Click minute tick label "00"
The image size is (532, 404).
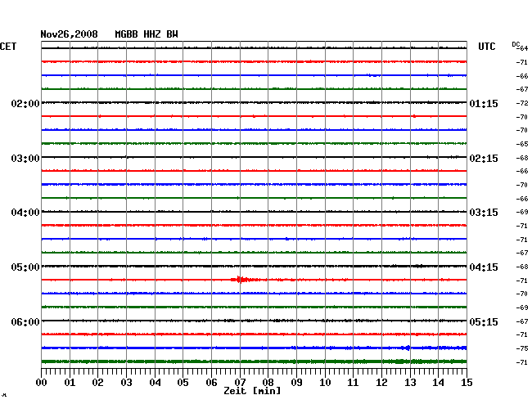coord(42,382)
